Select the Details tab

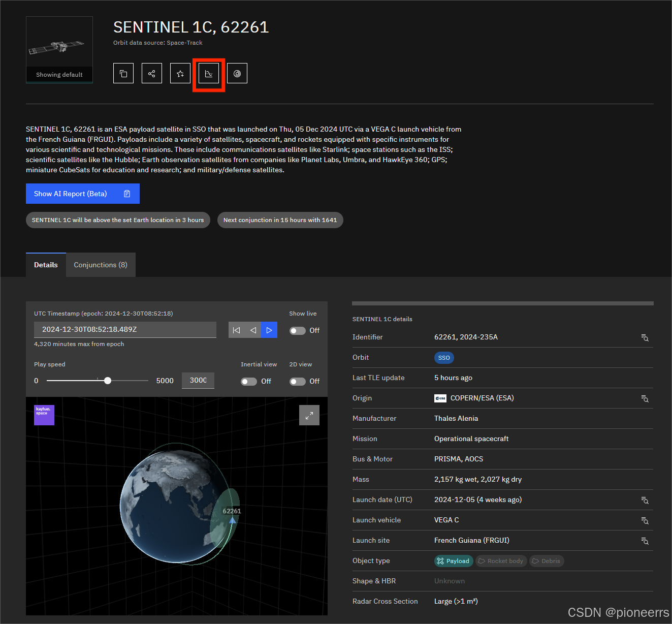(46, 265)
